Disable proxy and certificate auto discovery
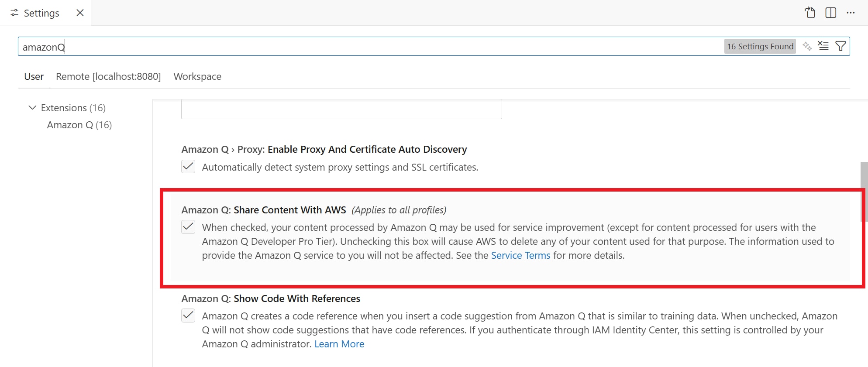The image size is (868, 367). click(x=188, y=167)
